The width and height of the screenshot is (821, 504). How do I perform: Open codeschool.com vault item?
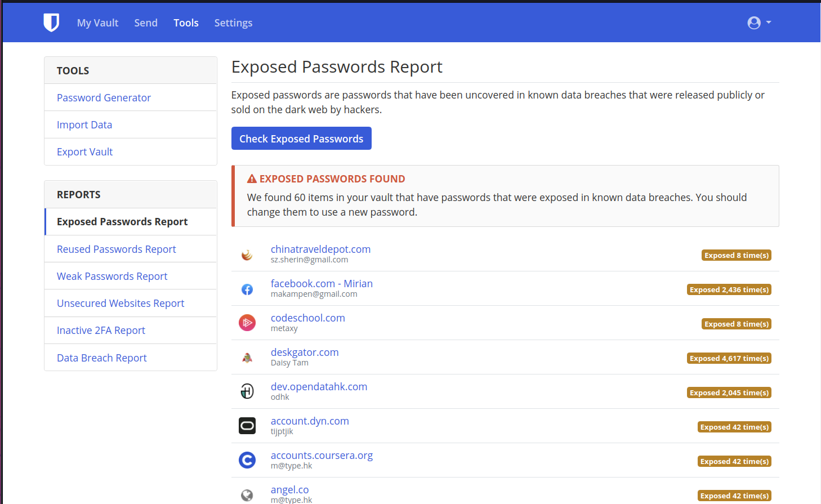tap(307, 318)
